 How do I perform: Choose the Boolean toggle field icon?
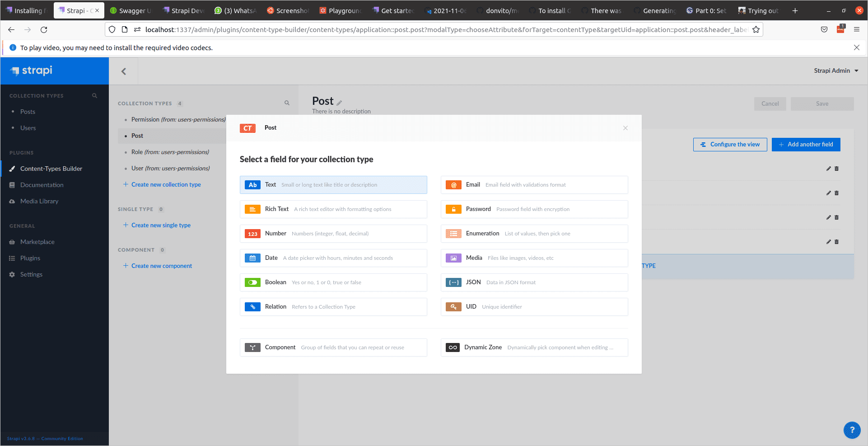tap(252, 282)
